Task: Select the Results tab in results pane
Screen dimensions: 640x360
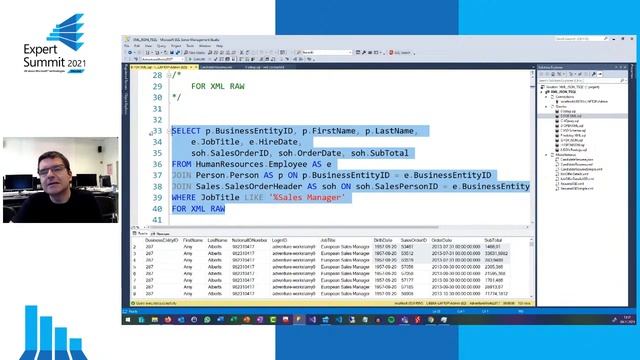Action: (140, 233)
